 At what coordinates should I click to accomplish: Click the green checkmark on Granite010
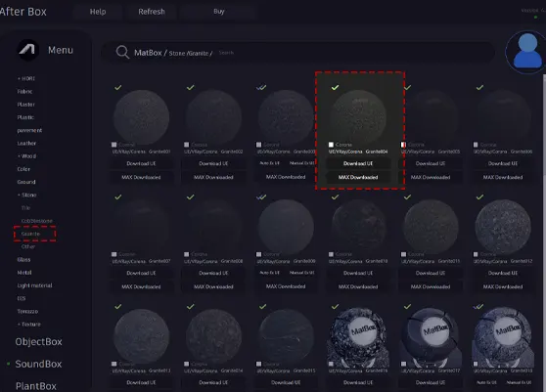(x=335, y=196)
